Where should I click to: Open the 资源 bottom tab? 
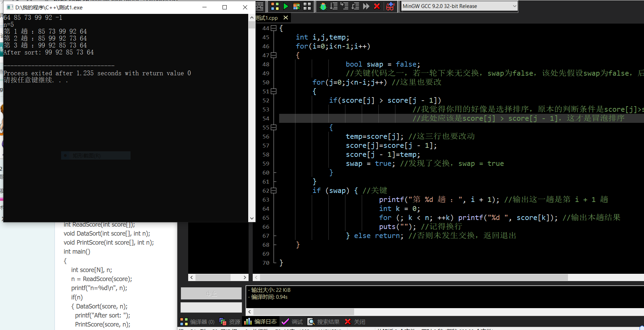coord(230,322)
